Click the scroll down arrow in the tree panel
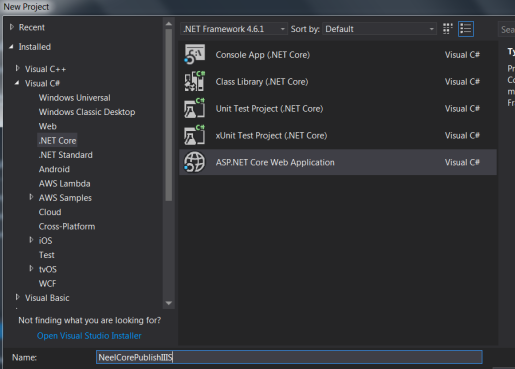Image resolution: width=515 pixels, height=369 pixels. pos(169,303)
